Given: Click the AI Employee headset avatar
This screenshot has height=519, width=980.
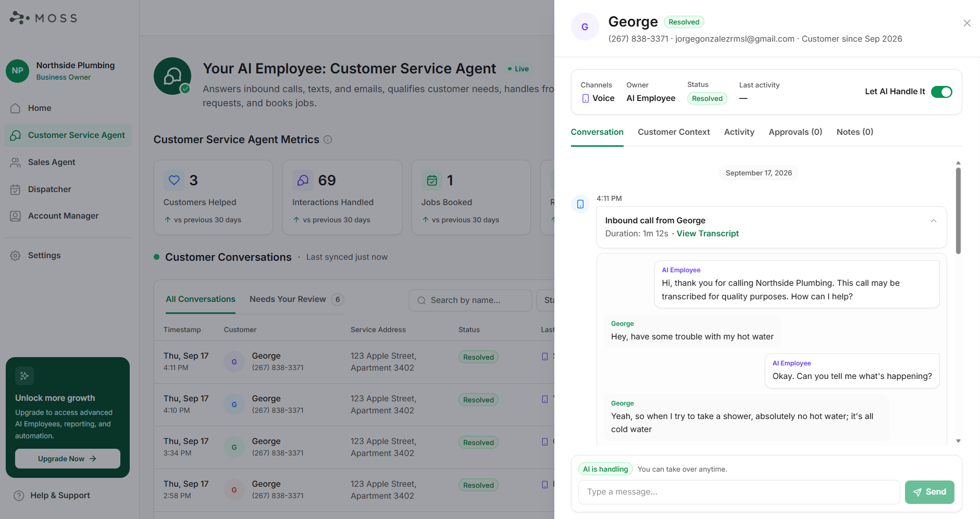Looking at the screenshot, I should pyautogui.click(x=172, y=76).
